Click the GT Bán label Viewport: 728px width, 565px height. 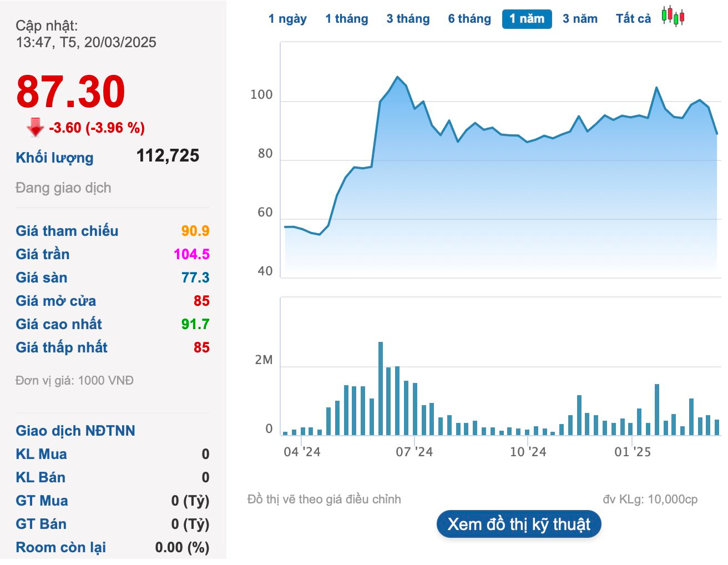pyautogui.click(x=41, y=524)
